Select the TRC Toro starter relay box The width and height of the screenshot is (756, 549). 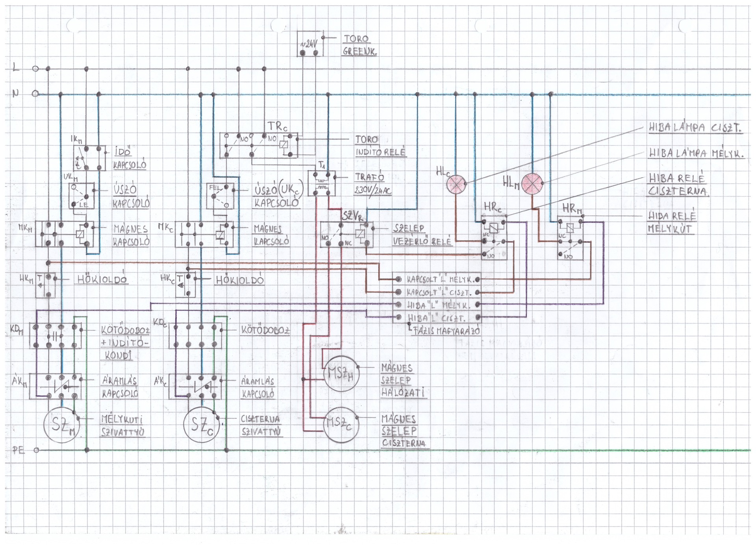pyautogui.click(x=258, y=145)
